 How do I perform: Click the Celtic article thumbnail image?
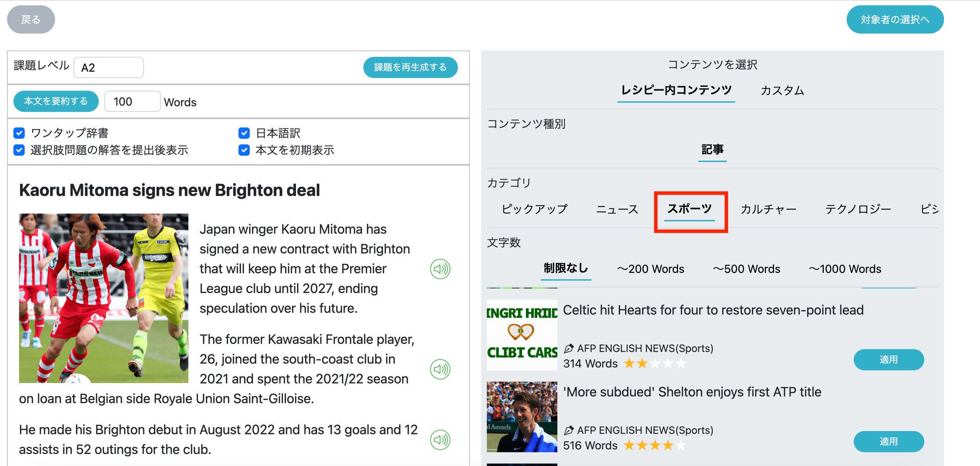[522, 335]
